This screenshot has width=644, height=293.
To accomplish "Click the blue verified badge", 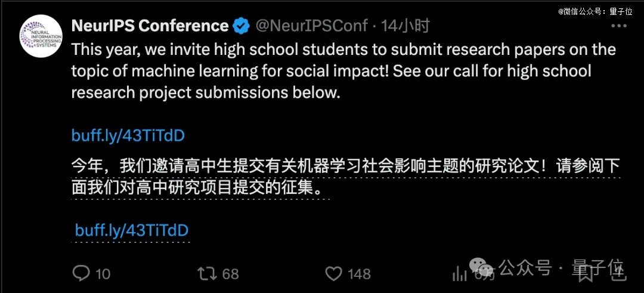I will point(241,26).
